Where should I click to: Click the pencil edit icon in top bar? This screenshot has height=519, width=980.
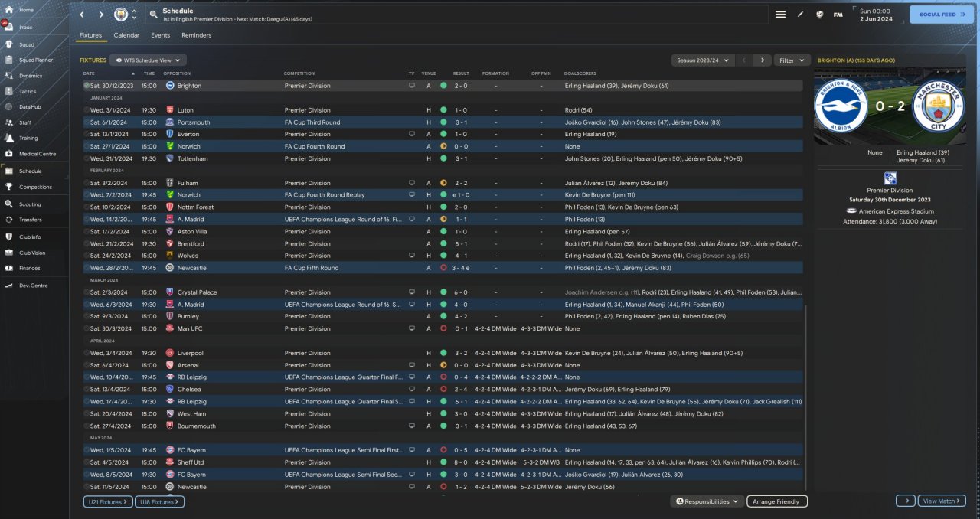(x=801, y=15)
